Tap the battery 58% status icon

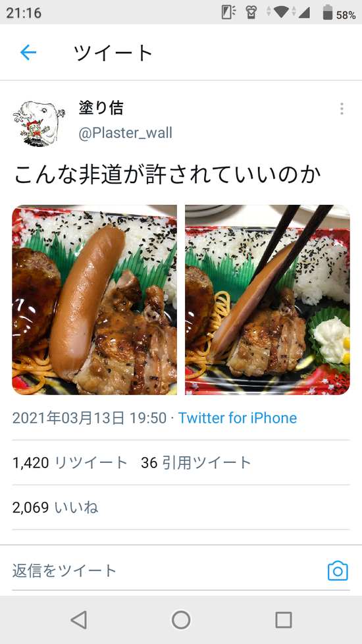coord(338,13)
